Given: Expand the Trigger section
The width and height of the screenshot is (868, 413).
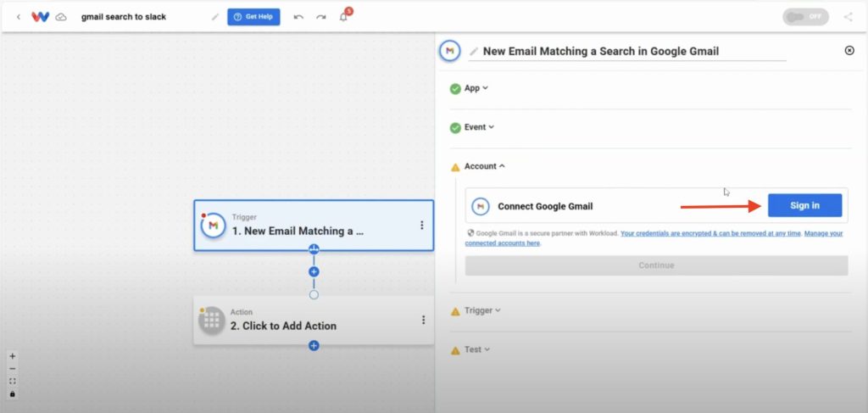Looking at the screenshot, I should [482, 310].
